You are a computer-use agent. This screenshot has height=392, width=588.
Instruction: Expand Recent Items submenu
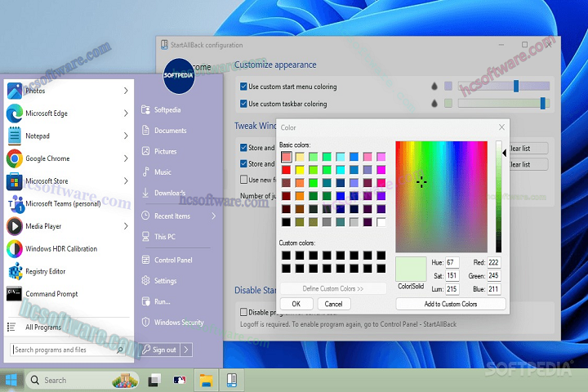[x=213, y=216]
